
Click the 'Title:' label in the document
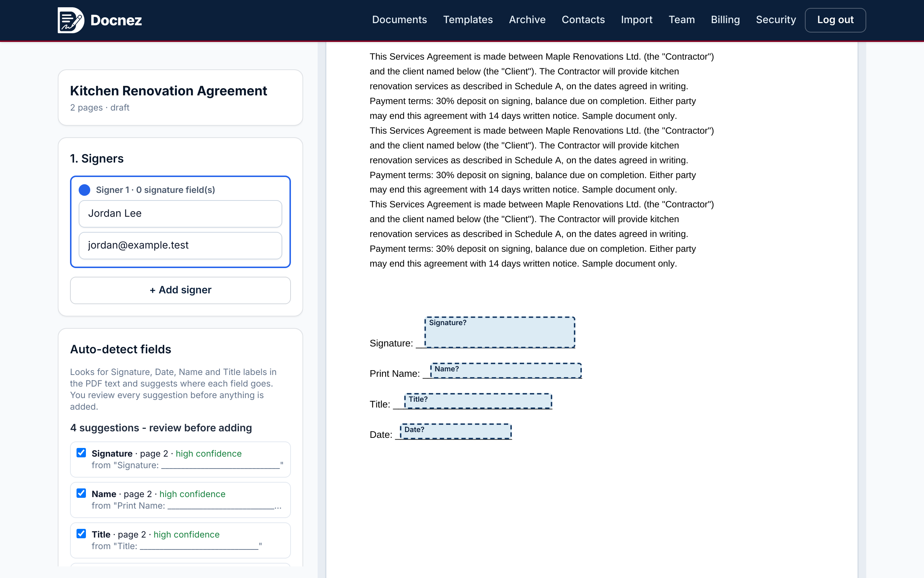pyautogui.click(x=380, y=405)
